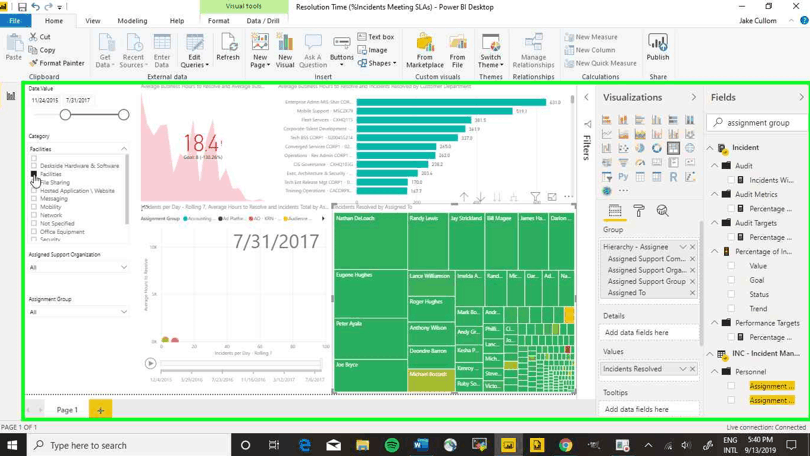Click Format Painter in Clipboard

[x=56, y=63]
